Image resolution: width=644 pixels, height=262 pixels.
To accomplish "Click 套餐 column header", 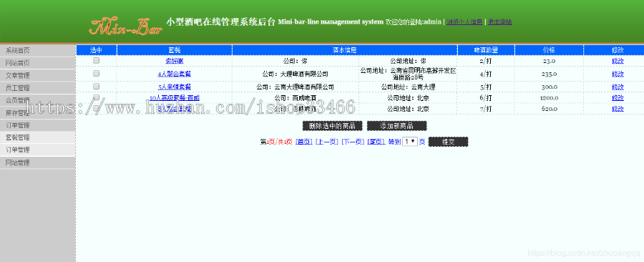I will pos(175,50).
